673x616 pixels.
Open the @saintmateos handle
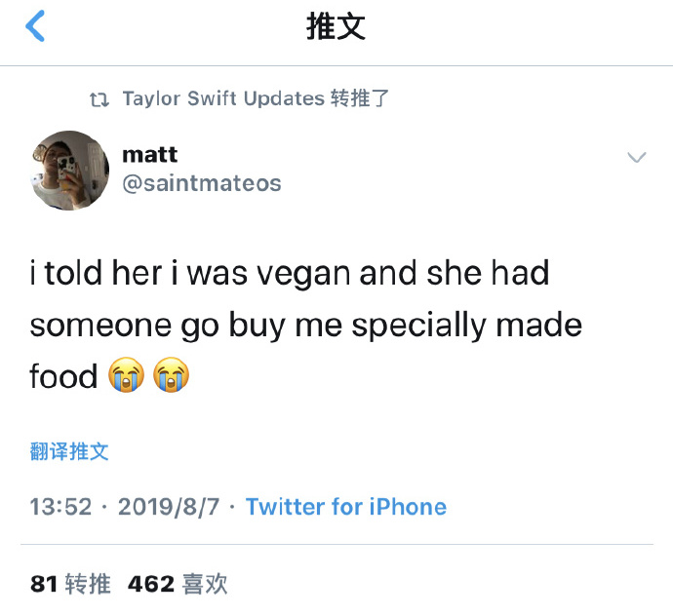pos(202,183)
